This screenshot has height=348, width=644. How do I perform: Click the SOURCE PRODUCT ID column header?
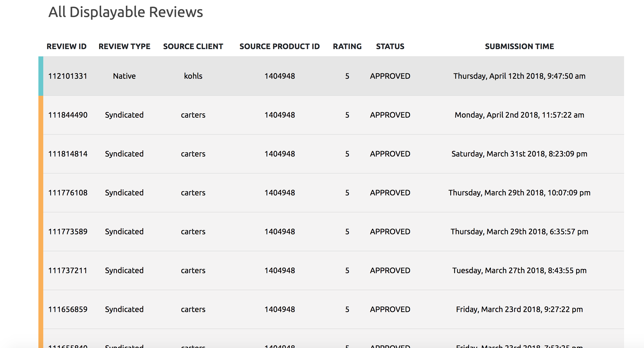pos(279,46)
